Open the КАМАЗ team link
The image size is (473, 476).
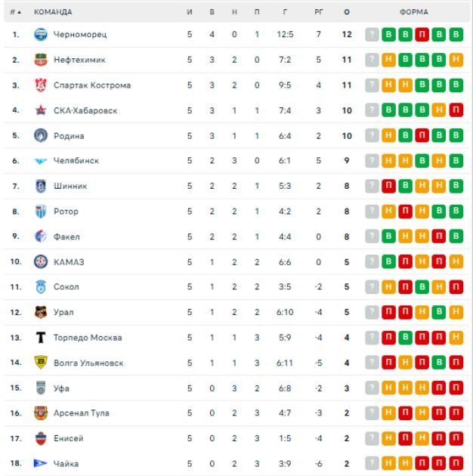click(69, 262)
